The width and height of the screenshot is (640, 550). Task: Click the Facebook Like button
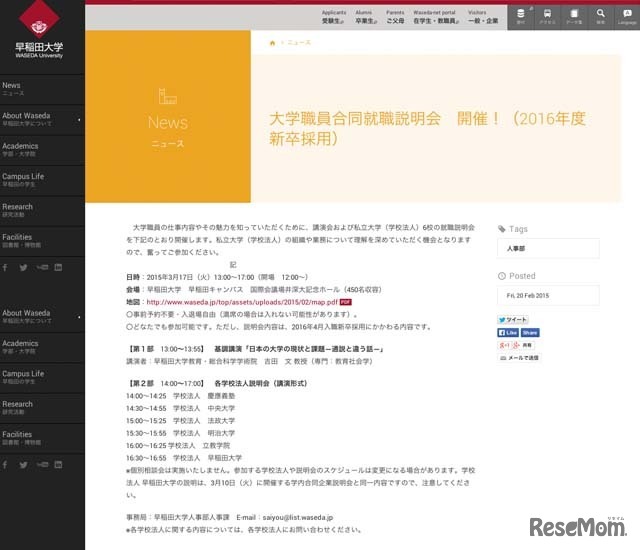tap(509, 333)
